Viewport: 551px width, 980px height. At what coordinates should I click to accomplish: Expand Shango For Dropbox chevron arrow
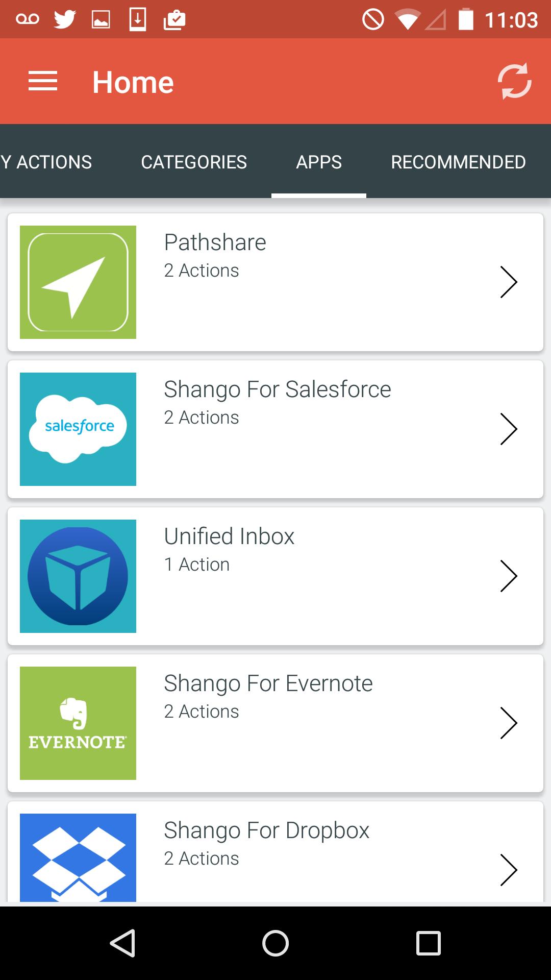coord(509,870)
